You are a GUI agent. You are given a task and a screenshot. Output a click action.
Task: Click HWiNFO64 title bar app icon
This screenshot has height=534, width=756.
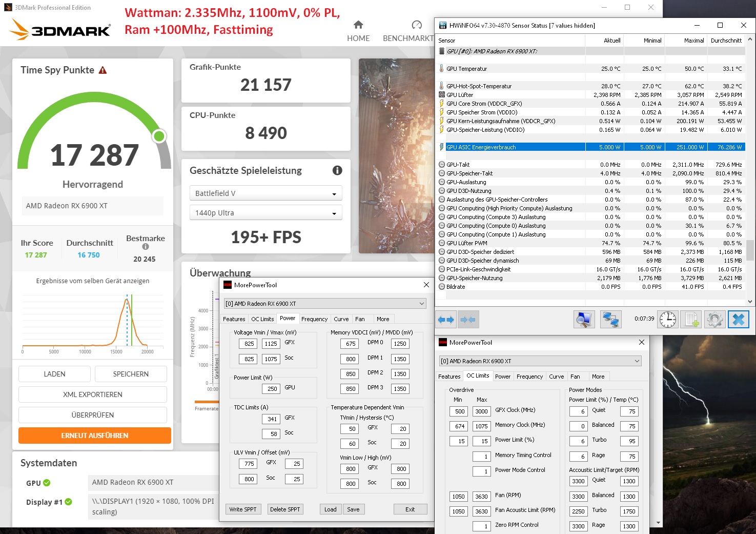[443, 25]
